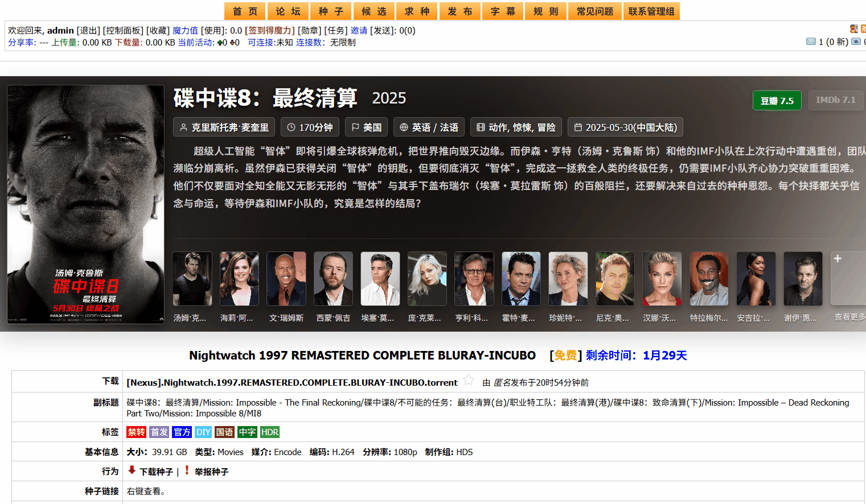This screenshot has height=504, width=866.
Task: Open the 联系管理组 contact staff tab
Action: pos(651,11)
